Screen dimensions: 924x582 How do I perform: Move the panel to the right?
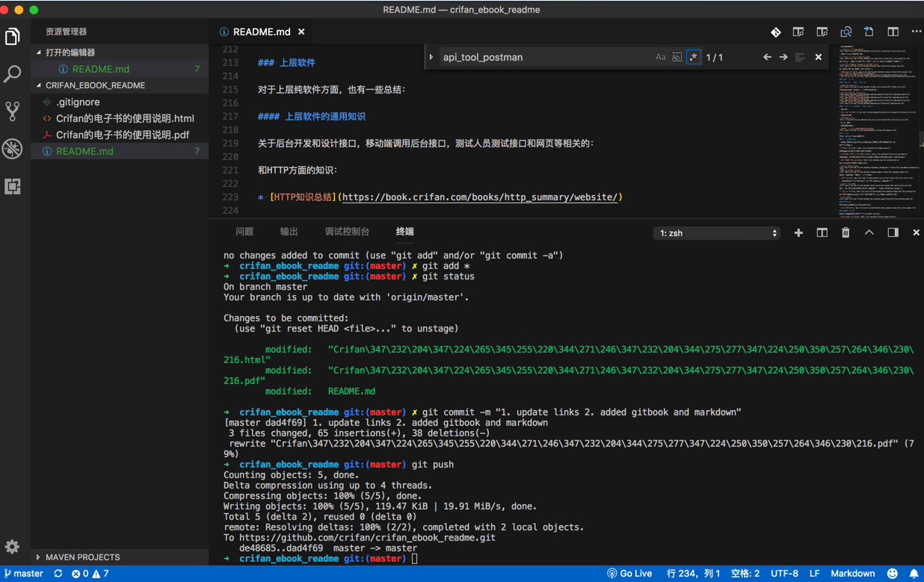pos(893,233)
